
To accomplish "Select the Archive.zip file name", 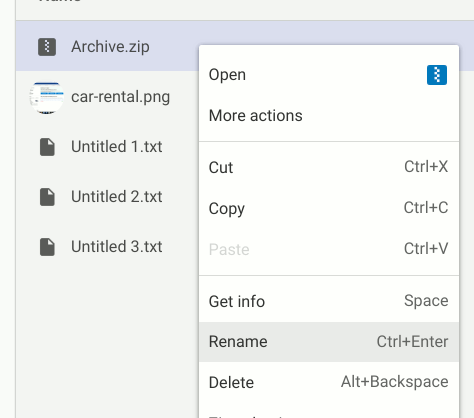I will pyautogui.click(x=110, y=47).
